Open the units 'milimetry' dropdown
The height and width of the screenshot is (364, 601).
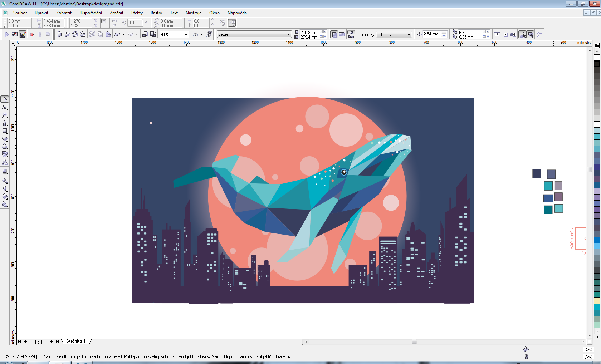pos(409,35)
